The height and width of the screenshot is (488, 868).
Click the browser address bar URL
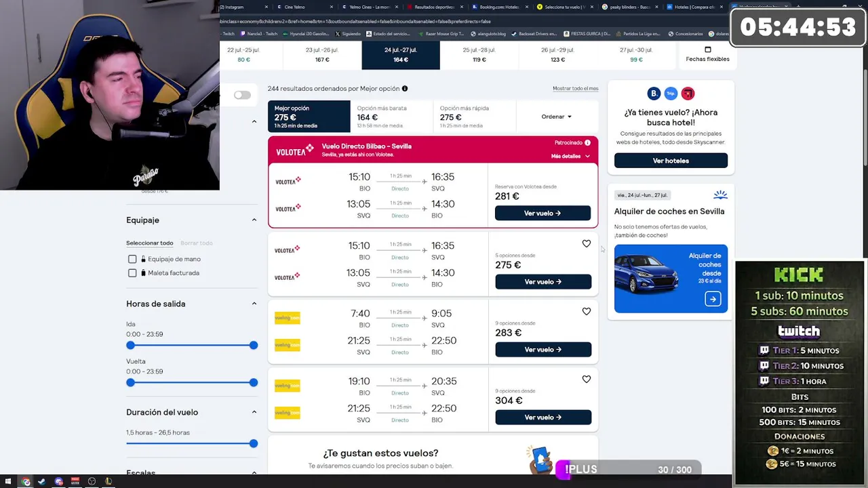(355, 21)
